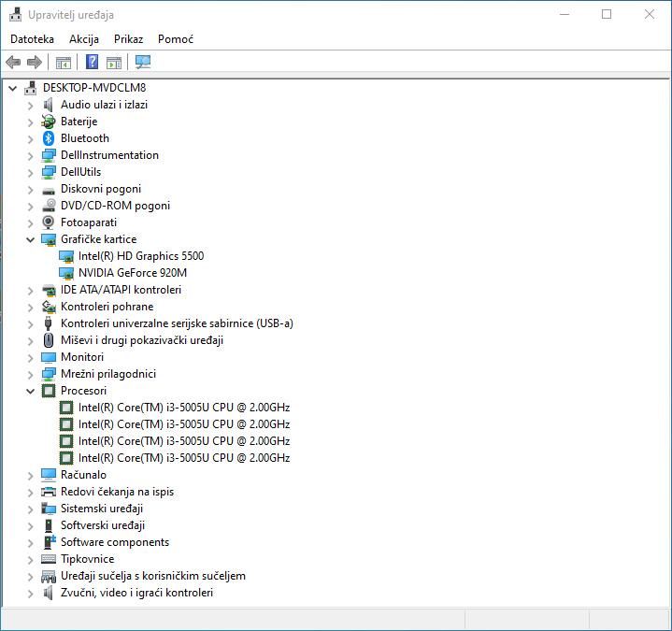
Task: Expand the Monitori category arrow
Action: (30, 357)
